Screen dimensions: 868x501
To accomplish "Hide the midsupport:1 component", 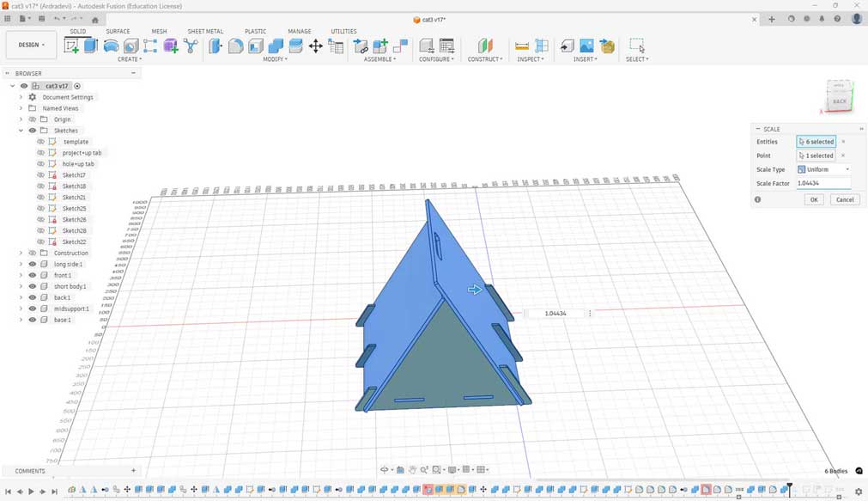I will [x=32, y=309].
